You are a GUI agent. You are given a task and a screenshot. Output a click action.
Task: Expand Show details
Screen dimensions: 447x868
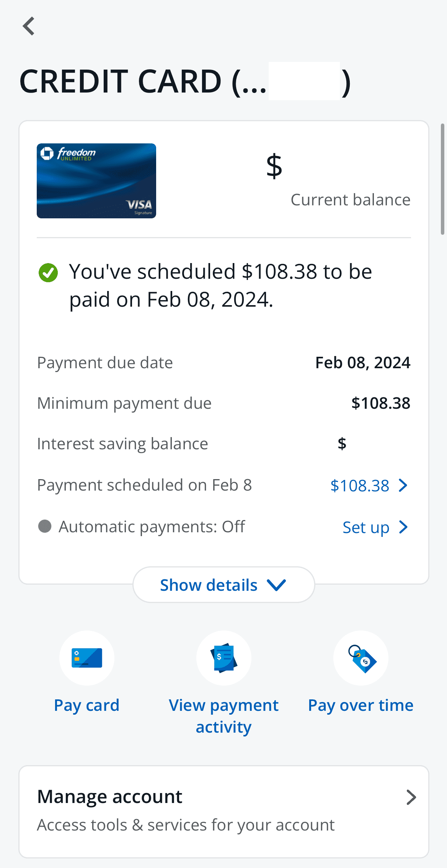pyautogui.click(x=223, y=584)
